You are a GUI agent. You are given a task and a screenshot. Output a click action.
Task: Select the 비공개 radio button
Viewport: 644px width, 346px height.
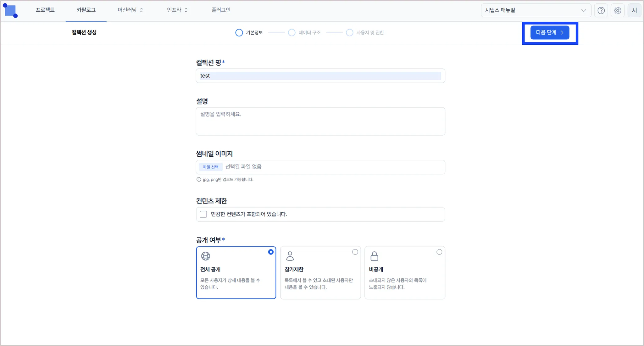pyautogui.click(x=439, y=252)
